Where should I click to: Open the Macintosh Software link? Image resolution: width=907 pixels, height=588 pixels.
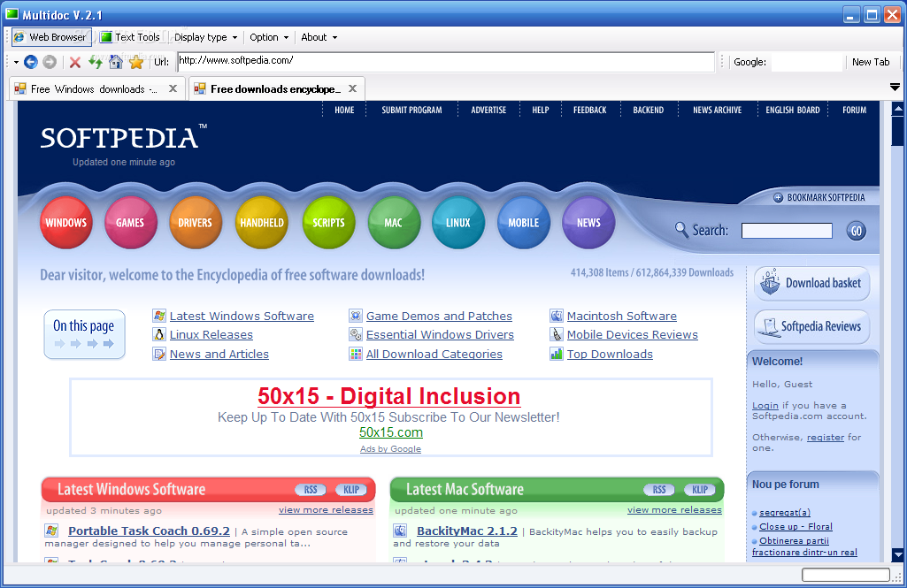tap(622, 317)
